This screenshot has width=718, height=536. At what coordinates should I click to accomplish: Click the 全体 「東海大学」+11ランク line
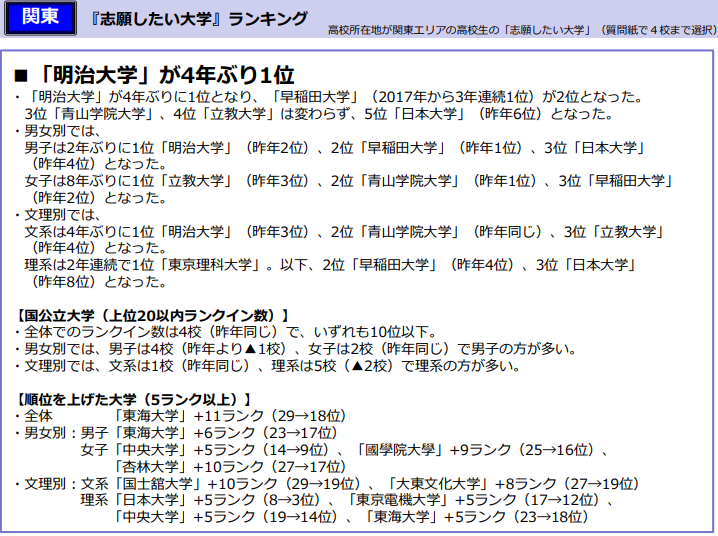pyautogui.click(x=185, y=416)
